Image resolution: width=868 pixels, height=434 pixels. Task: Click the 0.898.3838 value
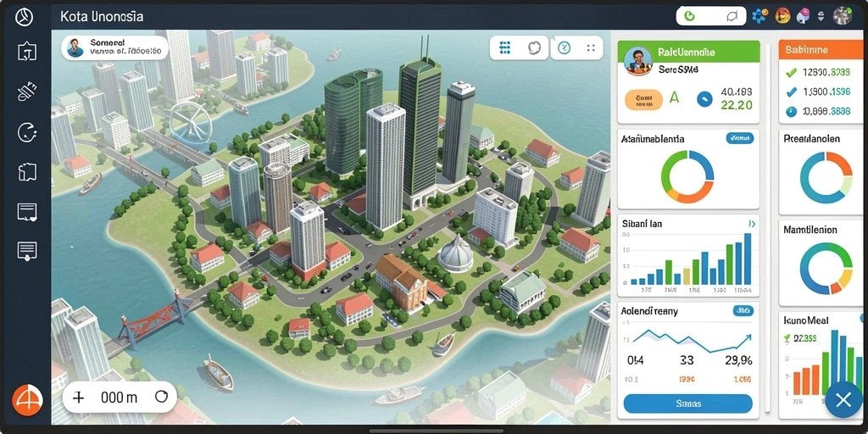(x=826, y=112)
